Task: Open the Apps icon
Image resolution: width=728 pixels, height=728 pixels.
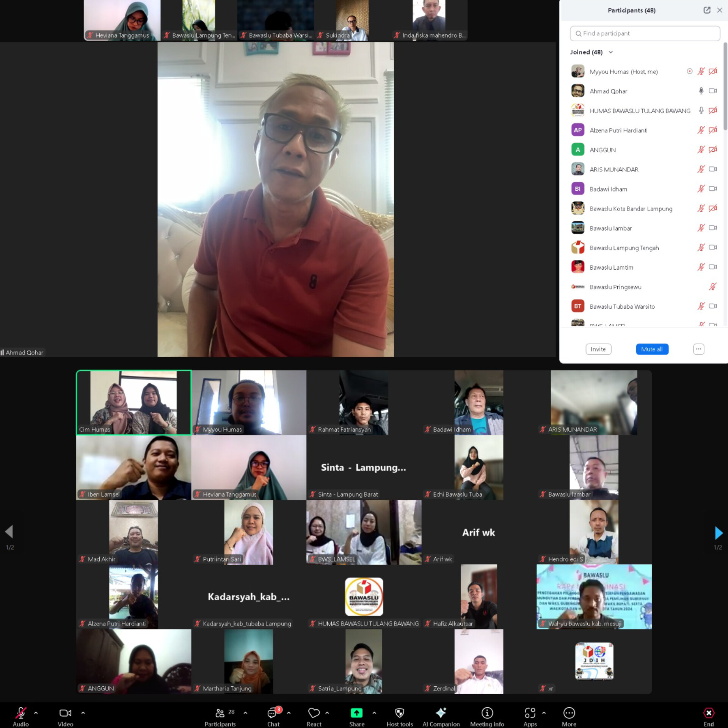Action: 530,713
